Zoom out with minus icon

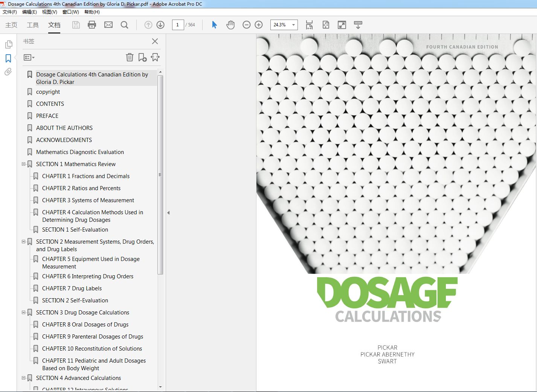pos(247,25)
